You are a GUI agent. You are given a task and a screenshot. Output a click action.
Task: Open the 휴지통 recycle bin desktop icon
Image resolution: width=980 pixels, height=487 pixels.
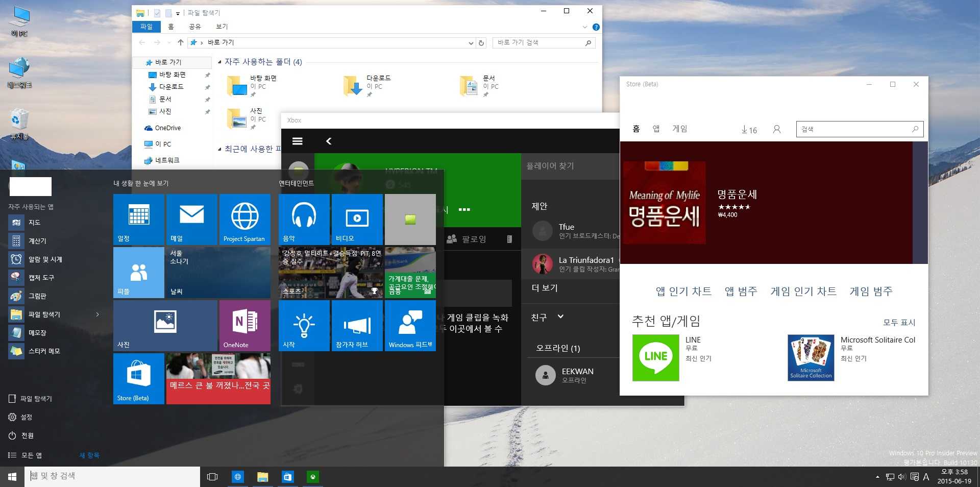pyautogui.click(x=19, y=124)
